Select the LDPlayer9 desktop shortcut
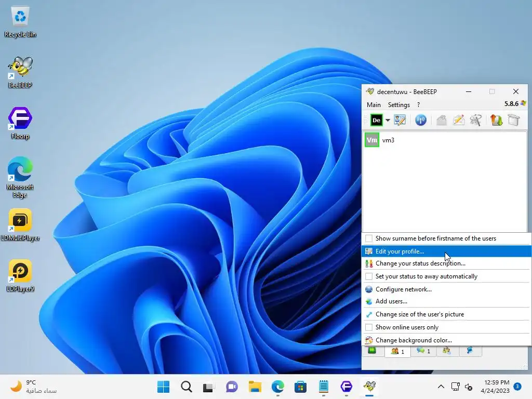Viewport: 532px width, 399px height. pyautogui.click(x=20, y=275)
